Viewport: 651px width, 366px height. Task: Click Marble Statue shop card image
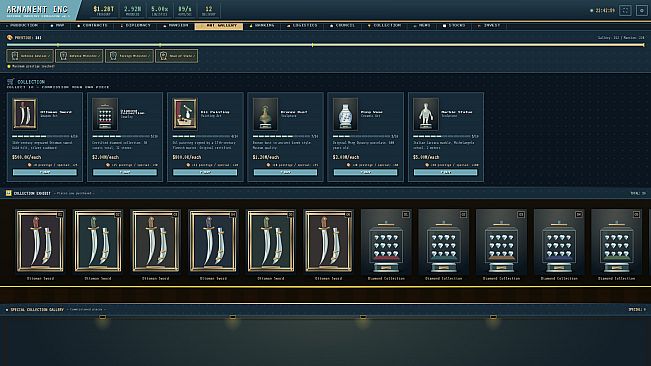pyautogui.click(x=426, y=114)
